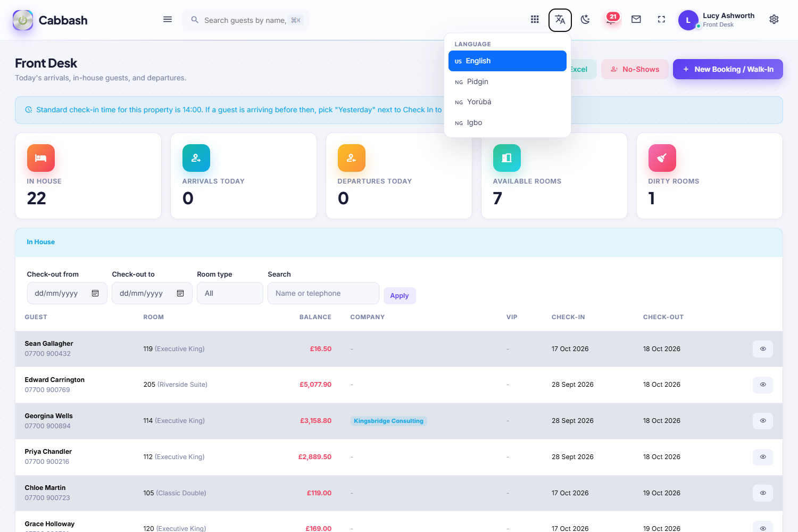Open the No-Shows list

[635, 69]
